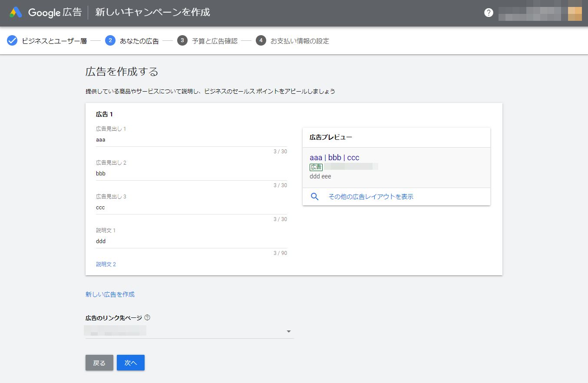Go to the 予算と広告確認 step

click(x=215, y=41)
